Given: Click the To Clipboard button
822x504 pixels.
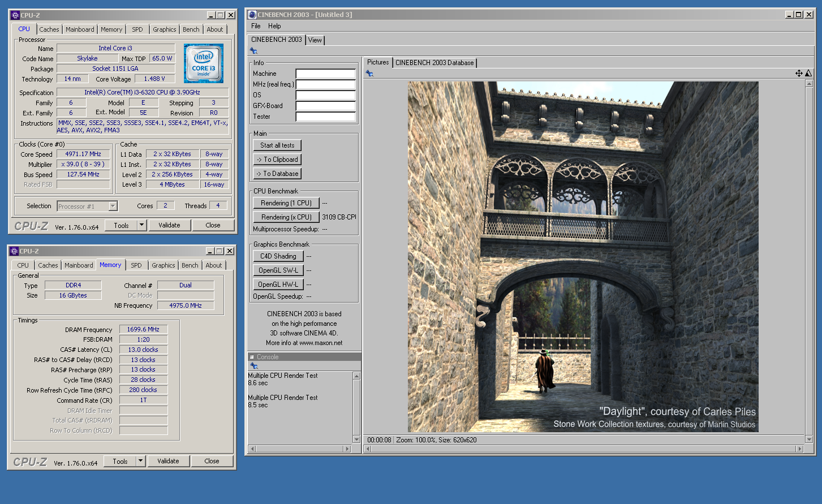Looking at the screenshot, I should click(x=277, y=160).
